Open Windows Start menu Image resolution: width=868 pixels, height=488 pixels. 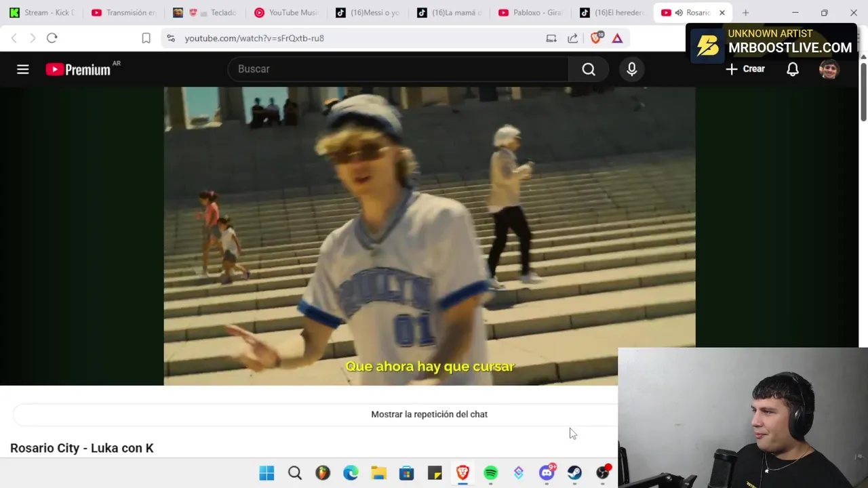coord(267,473)
